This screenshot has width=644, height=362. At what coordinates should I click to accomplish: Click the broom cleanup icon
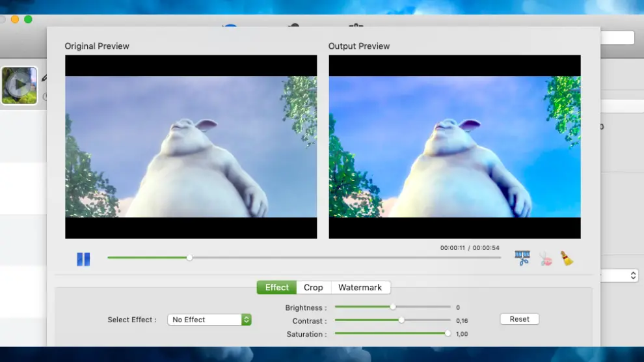(x=567, y=258)
